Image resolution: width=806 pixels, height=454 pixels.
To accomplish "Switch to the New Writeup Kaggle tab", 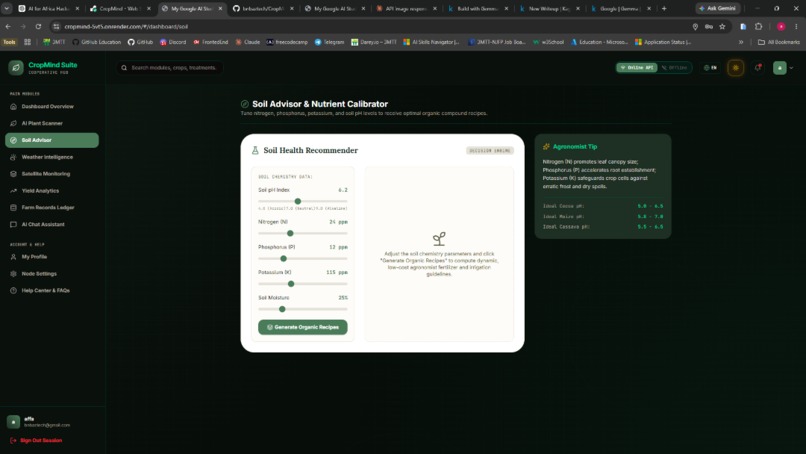I will click(x=548, y=8).
